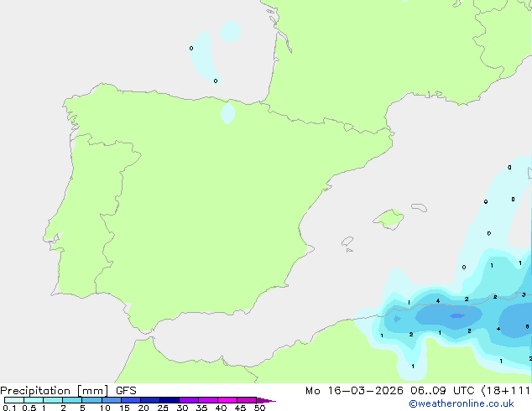Click Mallorca island on the map
Viewport: 532px width, 411px height.
[x=389, y=219]
